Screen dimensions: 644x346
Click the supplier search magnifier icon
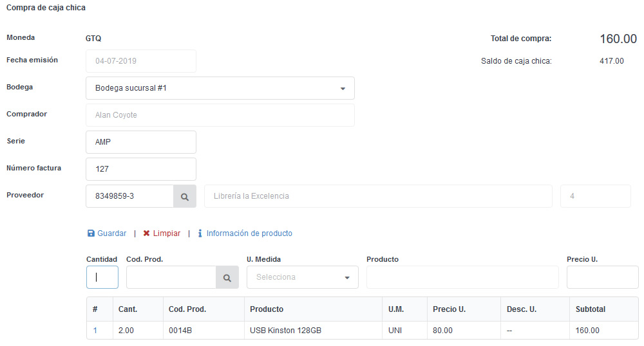coord(184,196)
